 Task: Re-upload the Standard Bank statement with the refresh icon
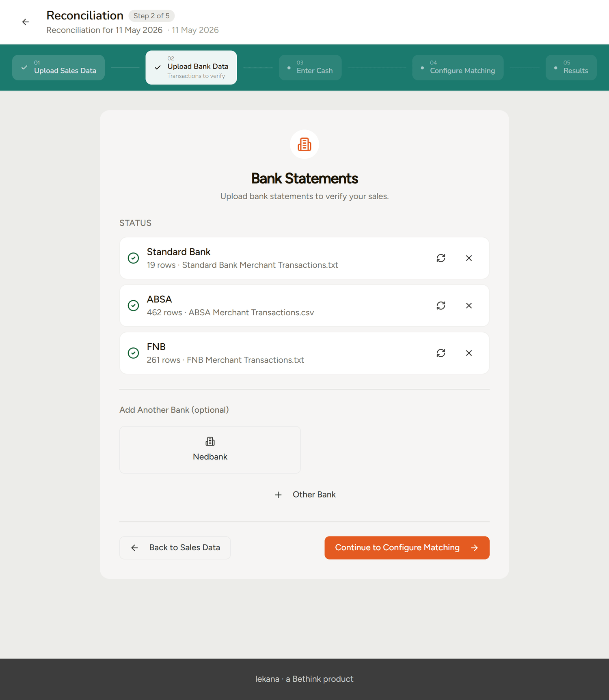tap(441, 258)
